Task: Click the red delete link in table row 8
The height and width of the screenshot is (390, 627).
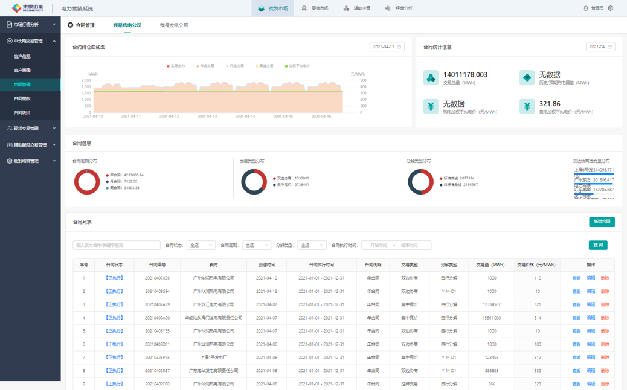Action: (x=605, y=370)
